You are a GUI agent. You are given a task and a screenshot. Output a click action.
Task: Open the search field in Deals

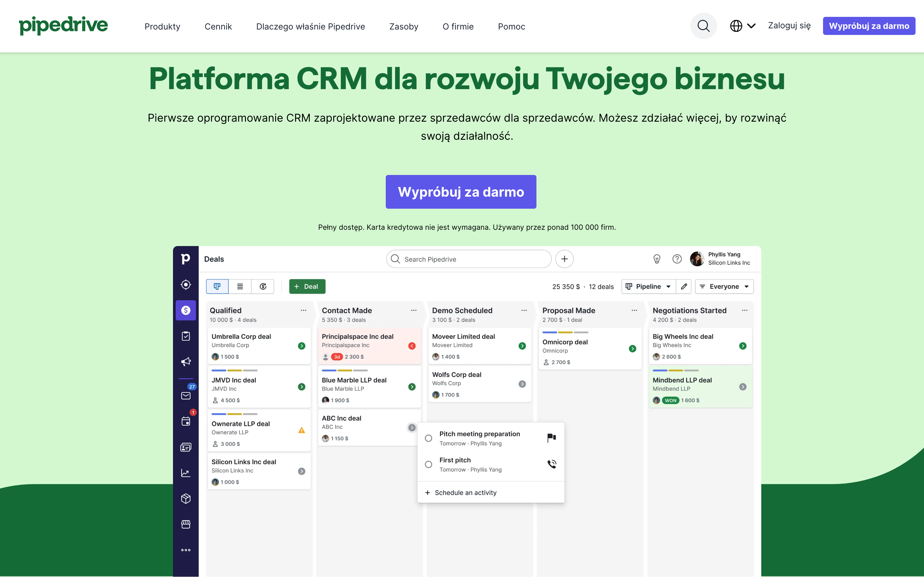coord(468,259)
